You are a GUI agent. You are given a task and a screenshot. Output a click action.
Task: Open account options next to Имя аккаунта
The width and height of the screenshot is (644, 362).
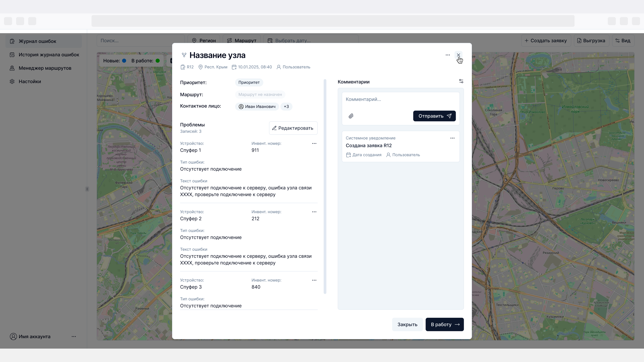(74, 337)
